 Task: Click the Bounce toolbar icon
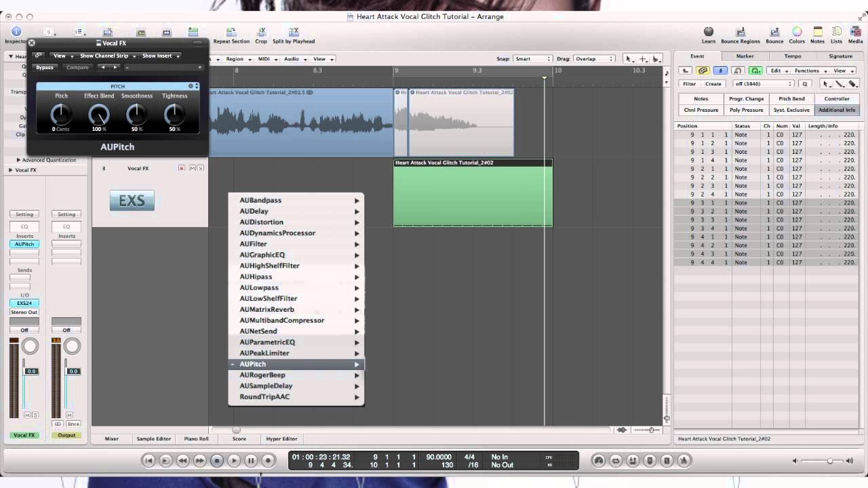coord(774,32)
